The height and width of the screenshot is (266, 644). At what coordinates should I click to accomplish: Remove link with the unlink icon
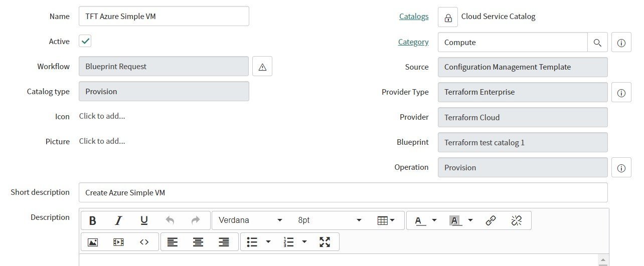coord(517,220)
